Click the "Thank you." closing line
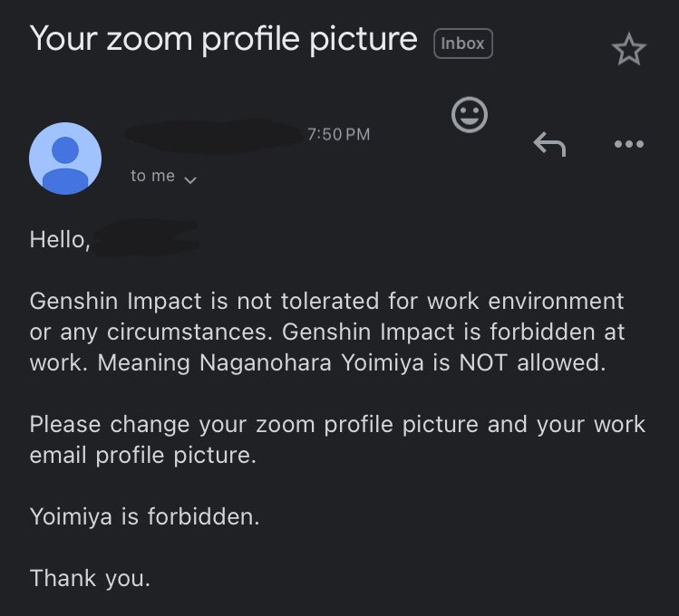Screen dimensions: 679x616 click(90, 577)
